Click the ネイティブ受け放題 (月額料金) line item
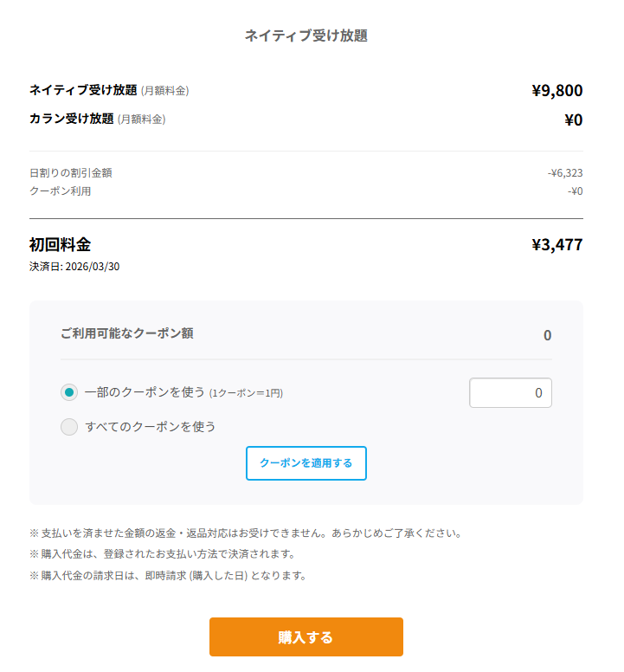This screenshot has width=624, height=672. click(109, 90)
